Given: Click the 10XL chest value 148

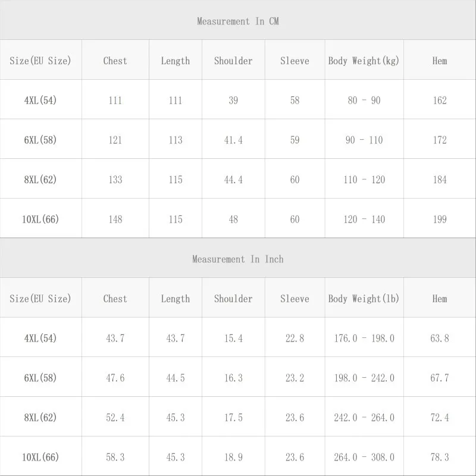Looking at the screenshot, I should [115, 220].
